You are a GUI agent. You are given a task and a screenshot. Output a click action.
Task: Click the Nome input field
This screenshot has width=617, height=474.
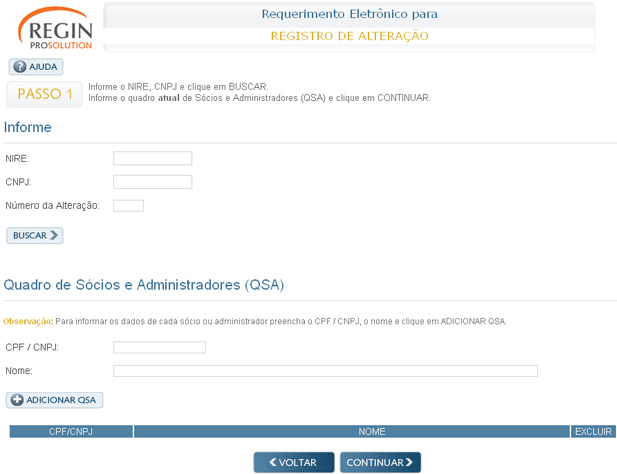pyautogui.click(x=325, y=371)
